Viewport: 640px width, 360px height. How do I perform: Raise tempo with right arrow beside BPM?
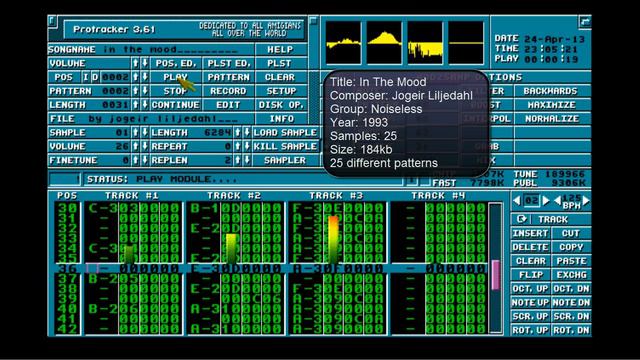tap(587, 200)
